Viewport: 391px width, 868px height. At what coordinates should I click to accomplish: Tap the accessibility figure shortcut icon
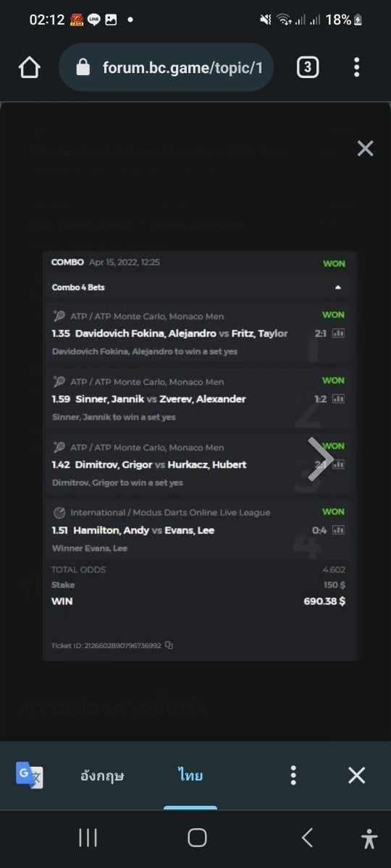[x=369, y=838]
